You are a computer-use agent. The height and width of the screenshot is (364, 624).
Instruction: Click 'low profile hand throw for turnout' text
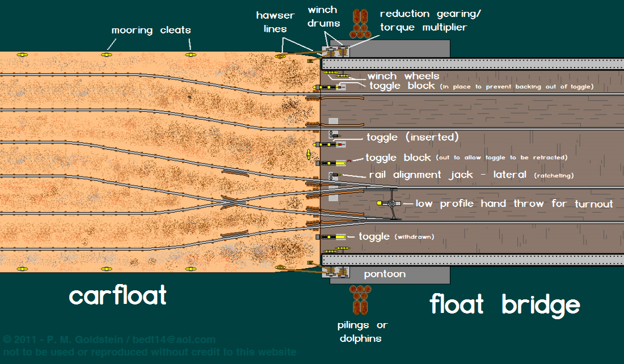click(514, 204)
